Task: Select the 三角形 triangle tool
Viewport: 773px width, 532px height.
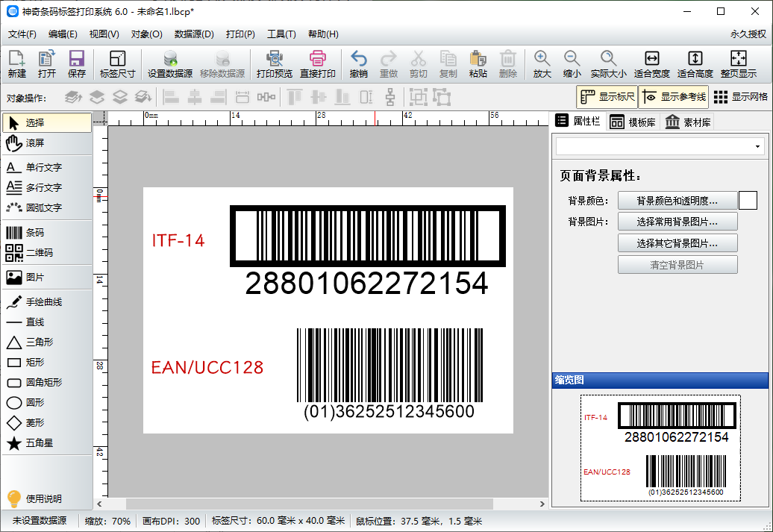Action: tap(47, 342)
